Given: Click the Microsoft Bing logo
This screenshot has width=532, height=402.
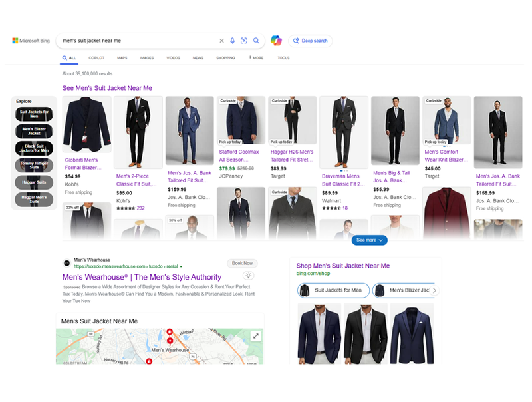Looking at the screenshot, I should pos(31,41).
